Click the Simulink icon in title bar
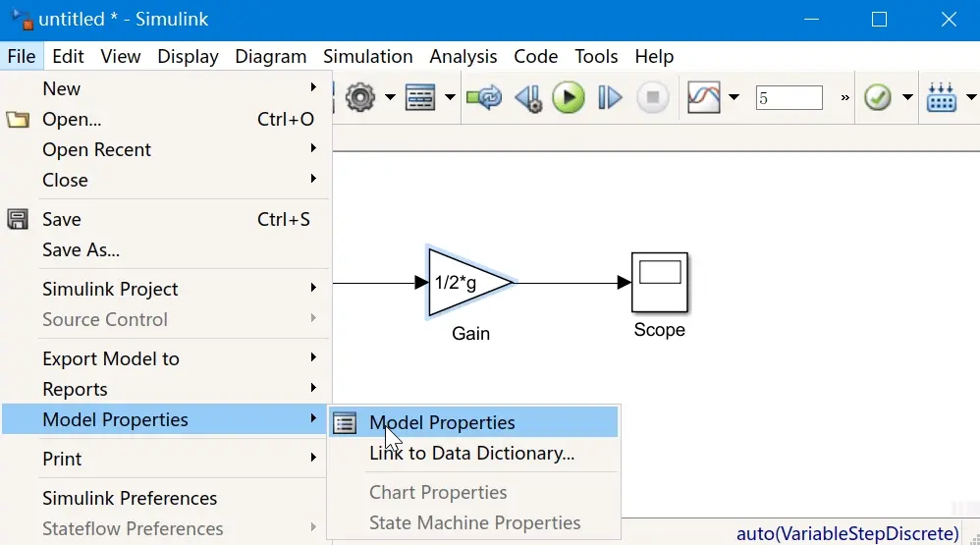Image resolution: width=980 pixels, height=545 pixels. (24, 20)
